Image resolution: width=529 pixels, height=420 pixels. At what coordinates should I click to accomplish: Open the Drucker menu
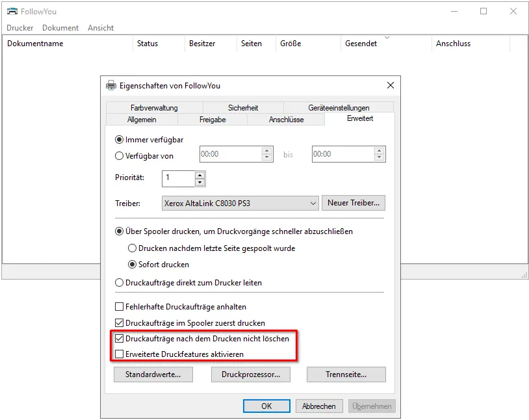[20, 28]
